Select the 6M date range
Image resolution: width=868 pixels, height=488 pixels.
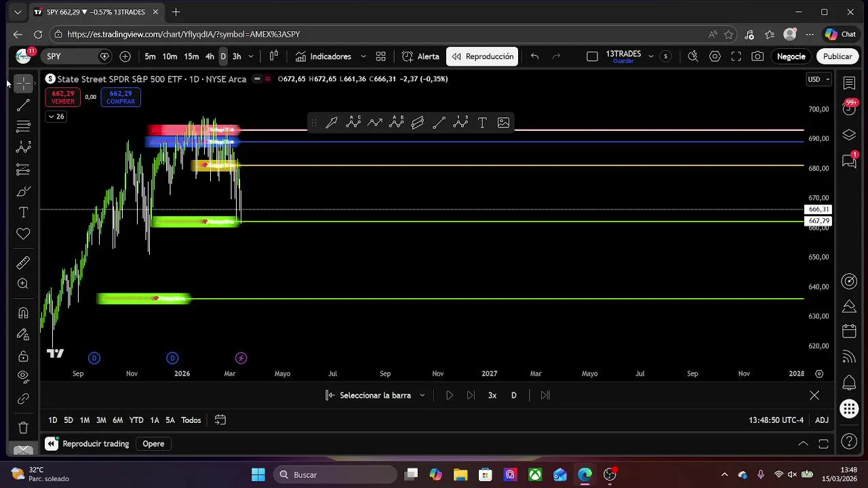pos(117,420)
